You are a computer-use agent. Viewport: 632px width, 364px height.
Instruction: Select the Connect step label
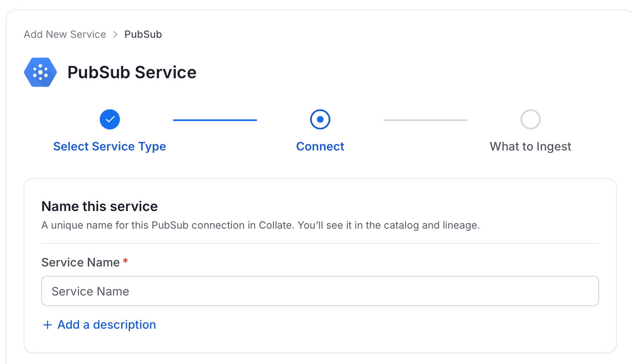pos(320,146)
